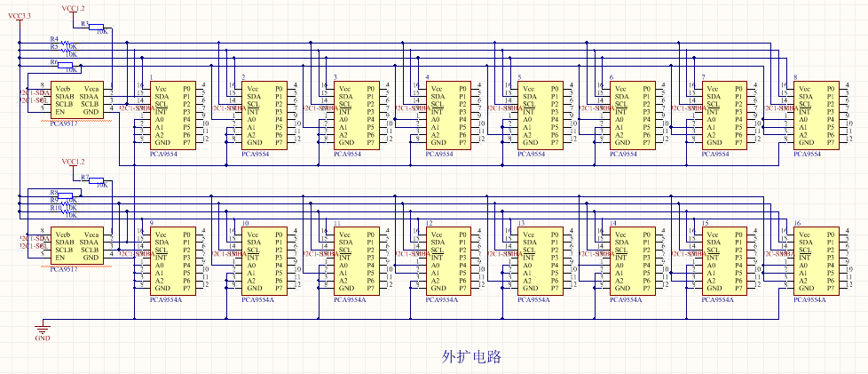Screen dimensions: 868x374
Task: Click the VCC3.3 power port symbol
Action: pyautogui.click(x=20, y=19)
